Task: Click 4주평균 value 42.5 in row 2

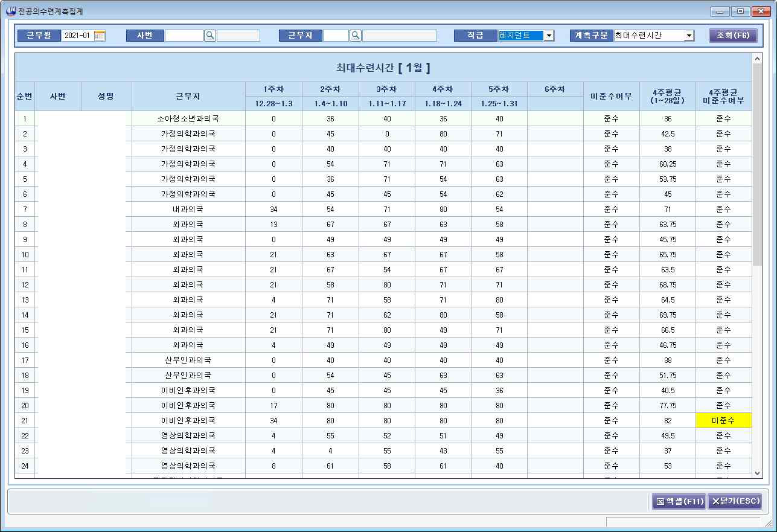Action: (667, 134)
